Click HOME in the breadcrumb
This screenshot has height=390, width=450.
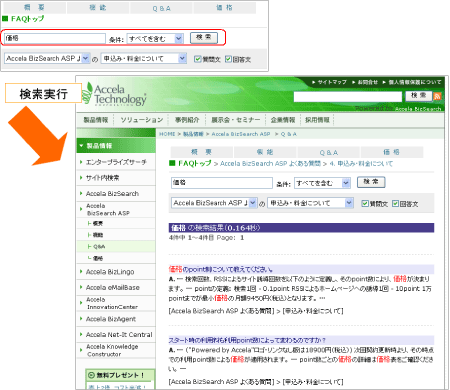click(x=167, y=134)
